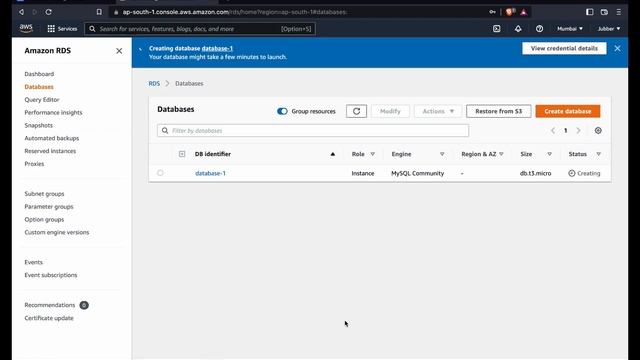
Task: Collapse the creating database banner arrow
Action: (140, 49)
